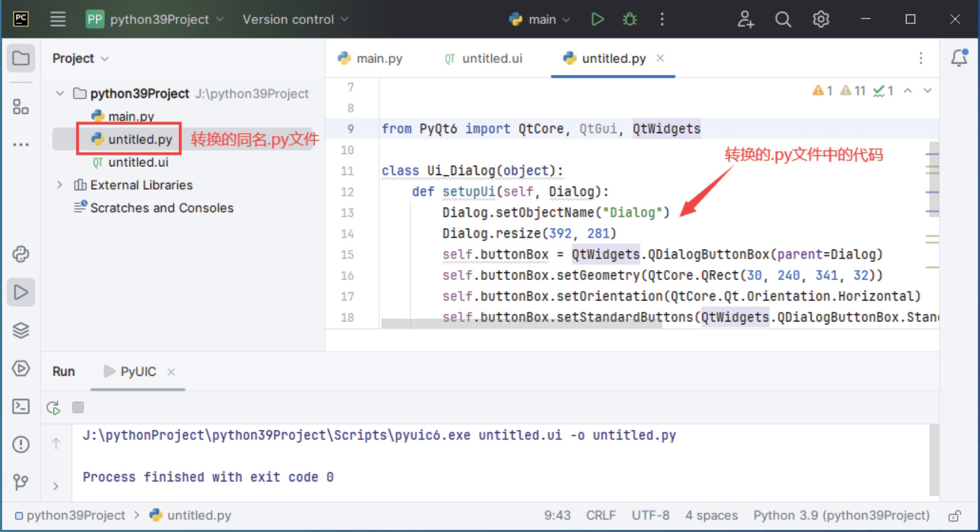The width and height of the screenshot is (980, 532).
Task: Collapse the python39Project root folder
Action: coord(60,93)
